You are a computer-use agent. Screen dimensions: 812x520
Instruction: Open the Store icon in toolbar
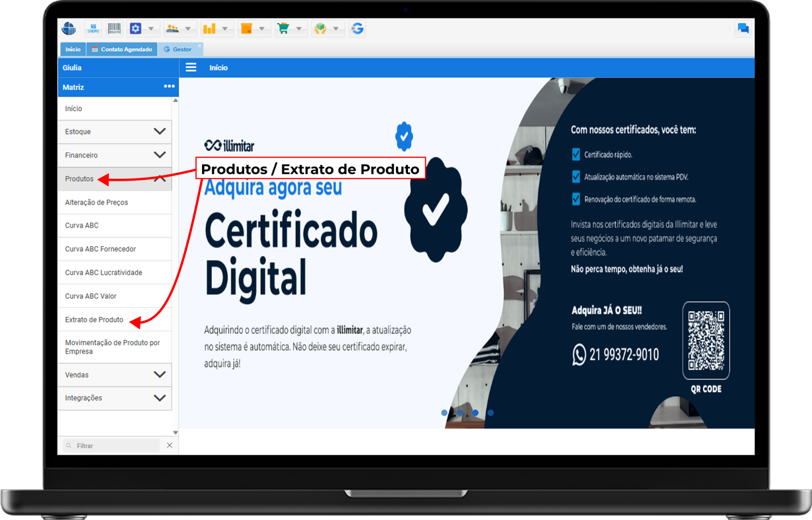click(93, 29)
